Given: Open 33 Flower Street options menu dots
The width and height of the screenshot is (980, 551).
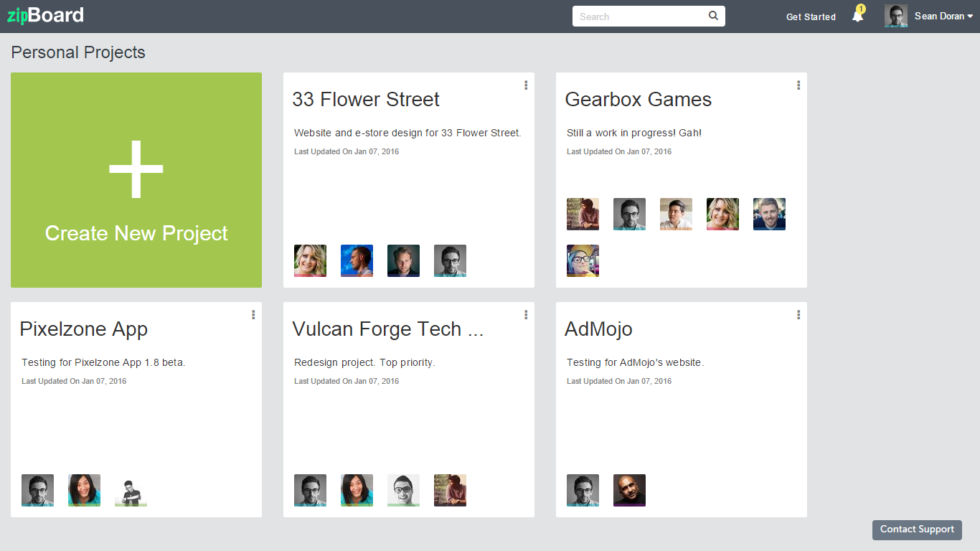Looking at the screenshot, I should click(x=526, y=85).
